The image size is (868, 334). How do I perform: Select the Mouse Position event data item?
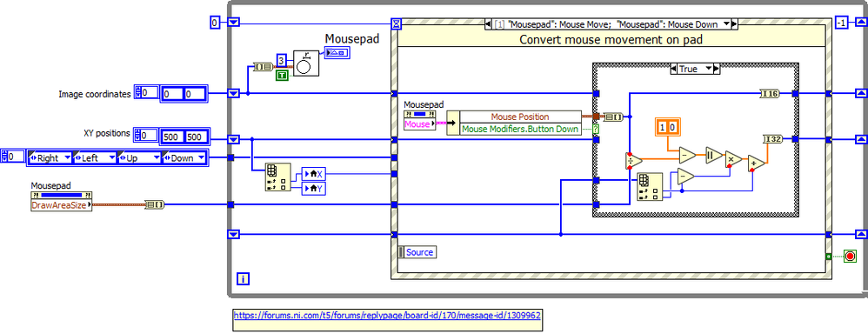[x=520, y=117]
